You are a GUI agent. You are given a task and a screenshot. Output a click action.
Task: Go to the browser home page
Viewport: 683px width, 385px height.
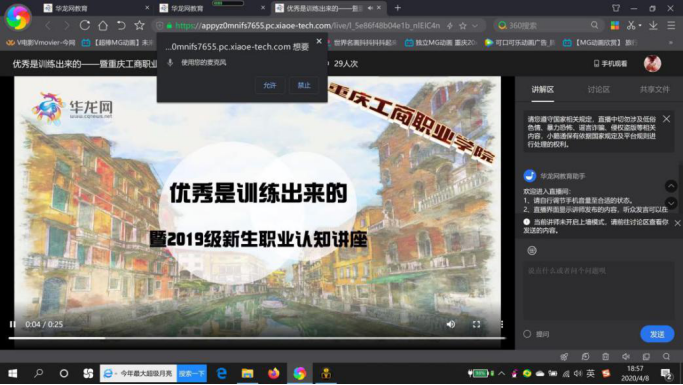coord(103,26)
